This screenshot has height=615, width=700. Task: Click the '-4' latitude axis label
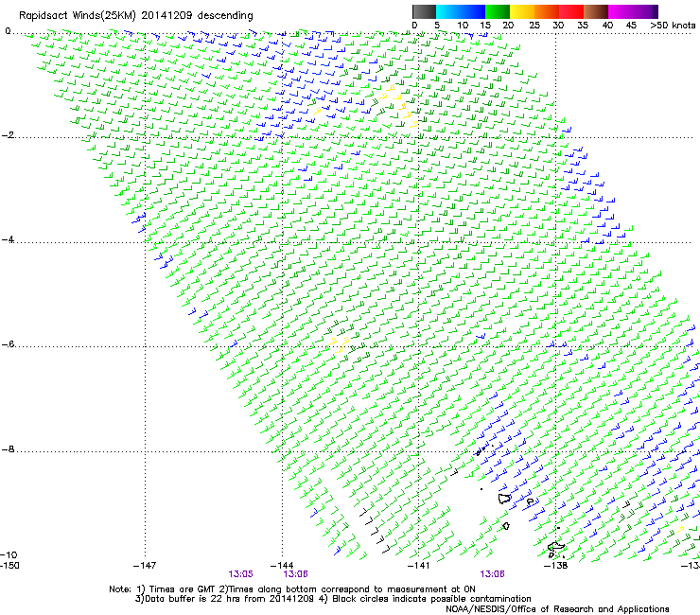click(x=8, y=239)
